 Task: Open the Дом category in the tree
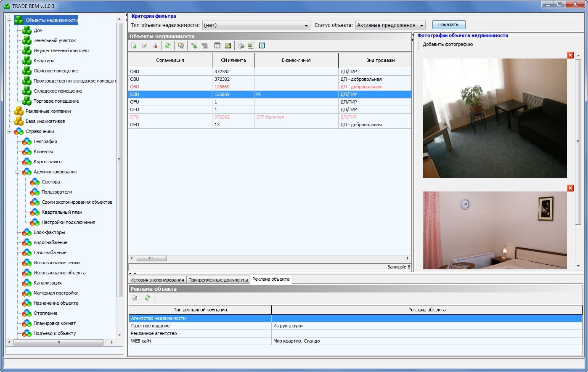click(x=38, y=30)
